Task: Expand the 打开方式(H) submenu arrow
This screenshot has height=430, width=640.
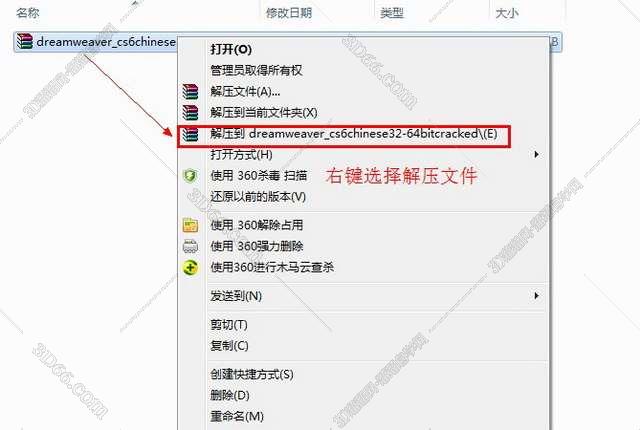Action: 537,154
